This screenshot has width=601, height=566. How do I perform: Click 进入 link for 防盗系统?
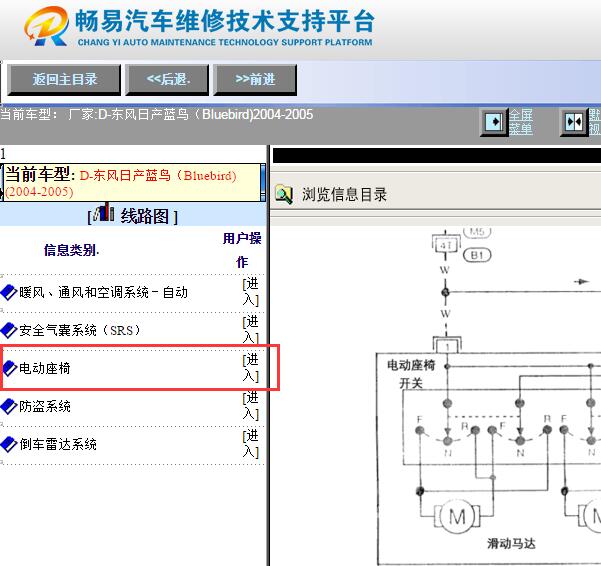point(251,405)
